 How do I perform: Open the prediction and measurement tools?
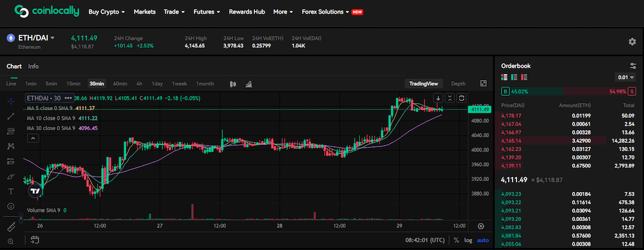[11, 161]
